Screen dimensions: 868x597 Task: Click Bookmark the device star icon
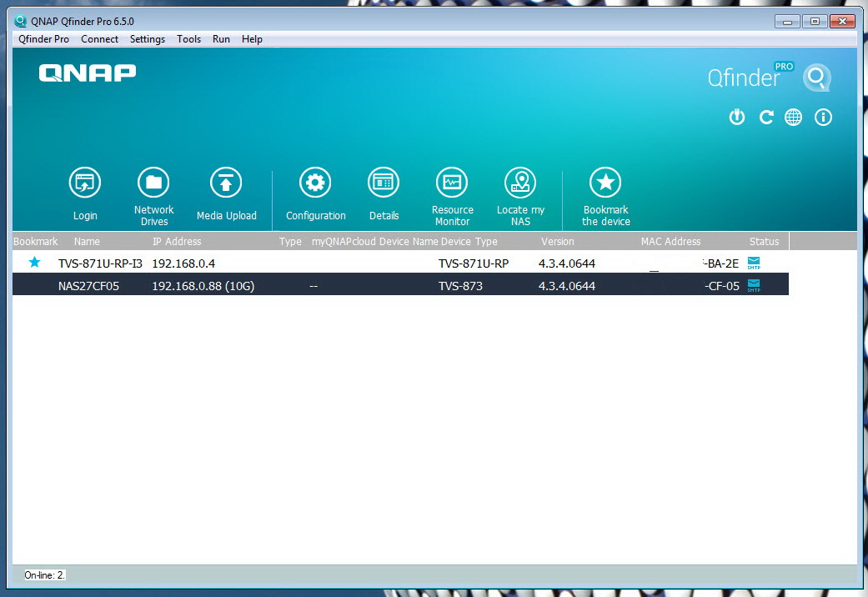[x=605, y=183]
